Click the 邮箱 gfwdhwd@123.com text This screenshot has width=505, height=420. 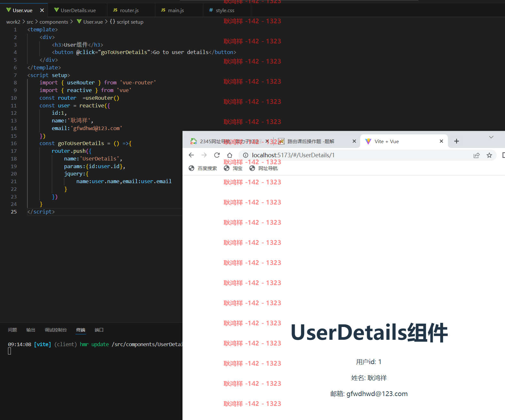point(369,394)
